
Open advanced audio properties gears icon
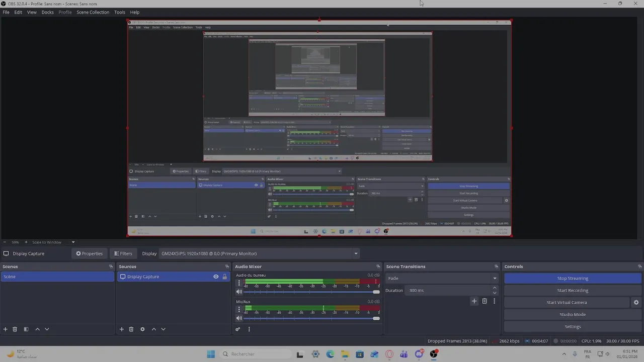238,329
